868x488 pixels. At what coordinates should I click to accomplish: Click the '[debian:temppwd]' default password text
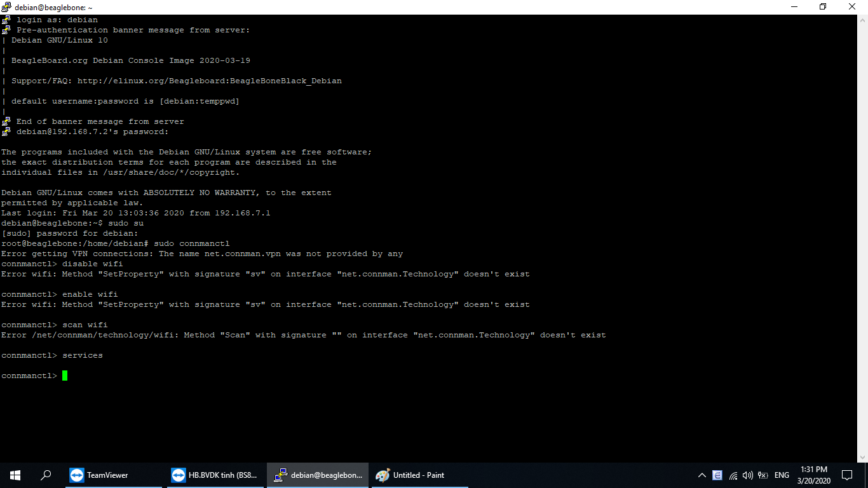pos(200,101)
